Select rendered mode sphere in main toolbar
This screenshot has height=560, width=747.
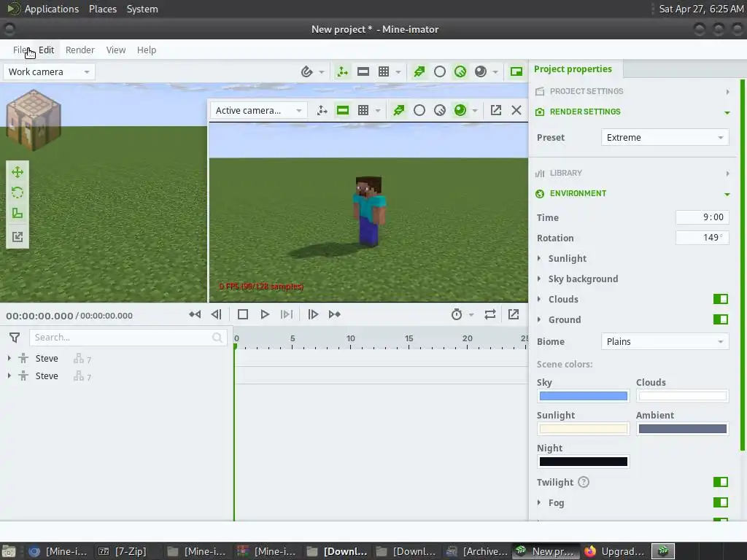pos(481,72)
